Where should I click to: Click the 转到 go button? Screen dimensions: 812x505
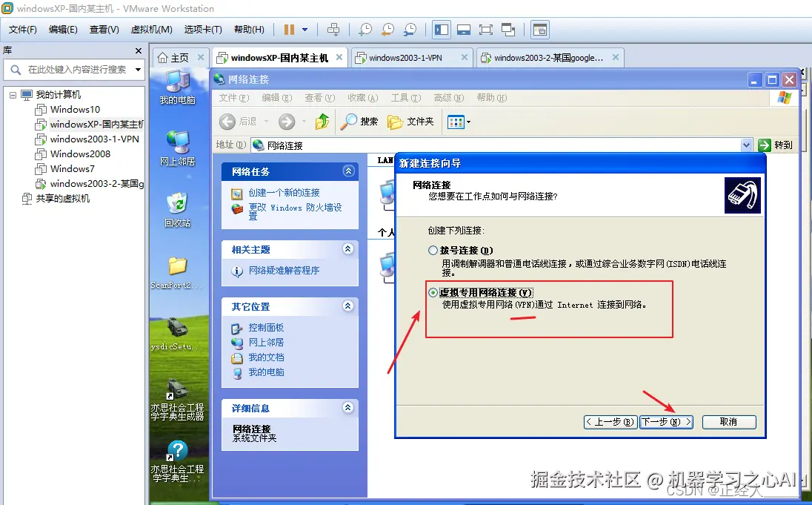tap(776, 145)
